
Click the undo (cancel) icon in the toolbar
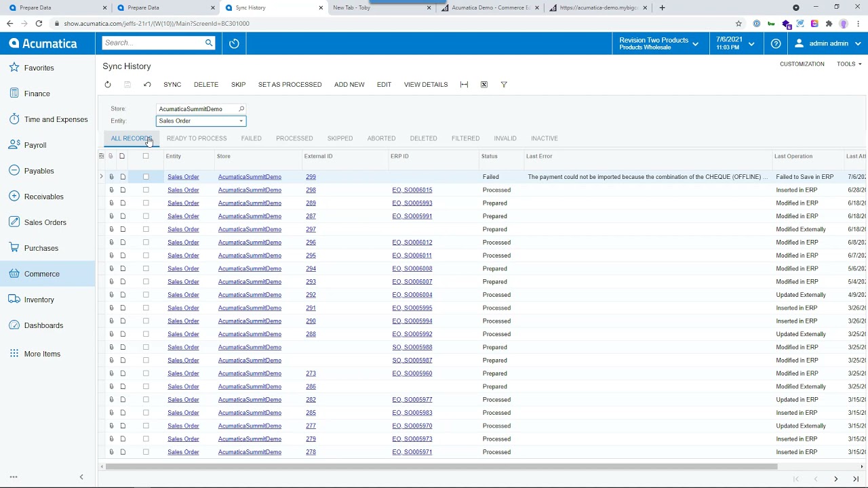[147, 85]
